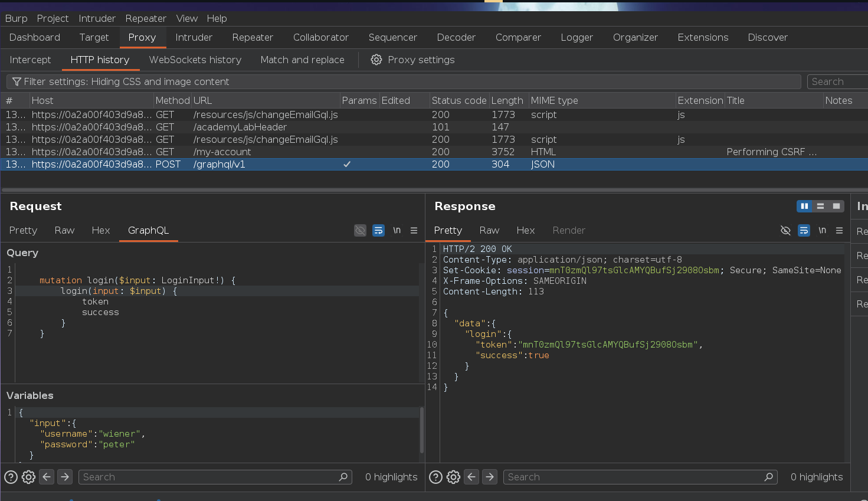Switch to the Decoder tab
Viewport: 868px width, 501px height.
tap(456, 37)
